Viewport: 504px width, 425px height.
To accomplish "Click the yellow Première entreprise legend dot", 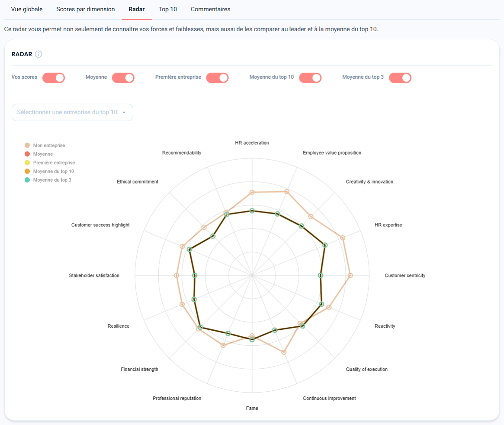I will 27,163.
